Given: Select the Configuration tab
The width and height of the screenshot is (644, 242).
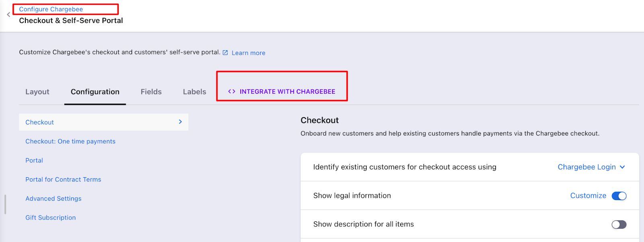Looking at the screenshot, I should click(95, 92).
